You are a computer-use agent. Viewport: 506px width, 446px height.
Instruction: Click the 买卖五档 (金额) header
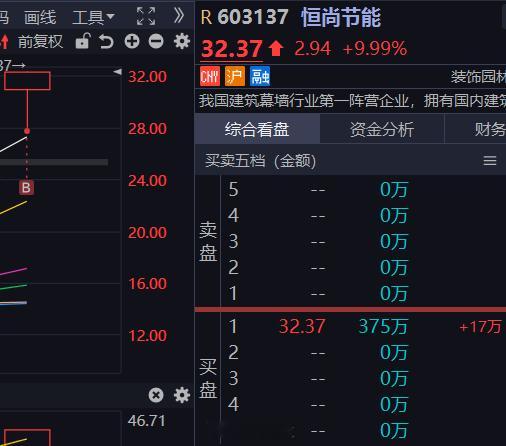[x=261, y=161]
